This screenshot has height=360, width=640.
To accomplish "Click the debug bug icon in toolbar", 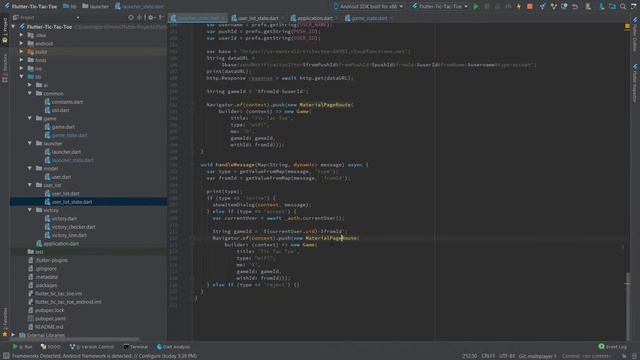I will point(487,7).
